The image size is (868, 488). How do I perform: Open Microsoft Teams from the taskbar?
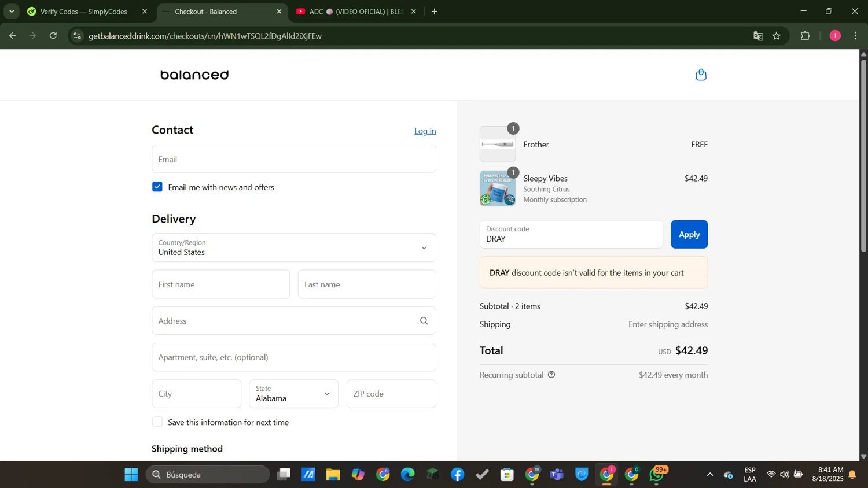(x=557, y=475)
